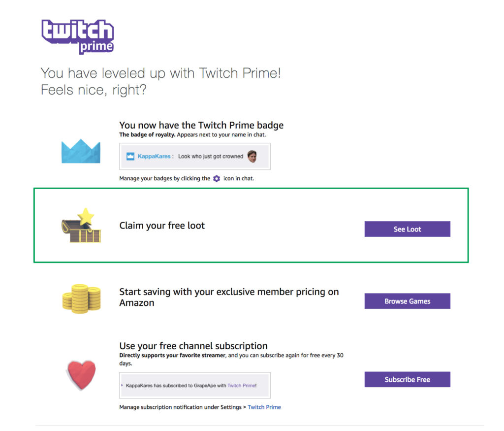Click the Twitch Prime link in subscription notice

click(242, 386)
